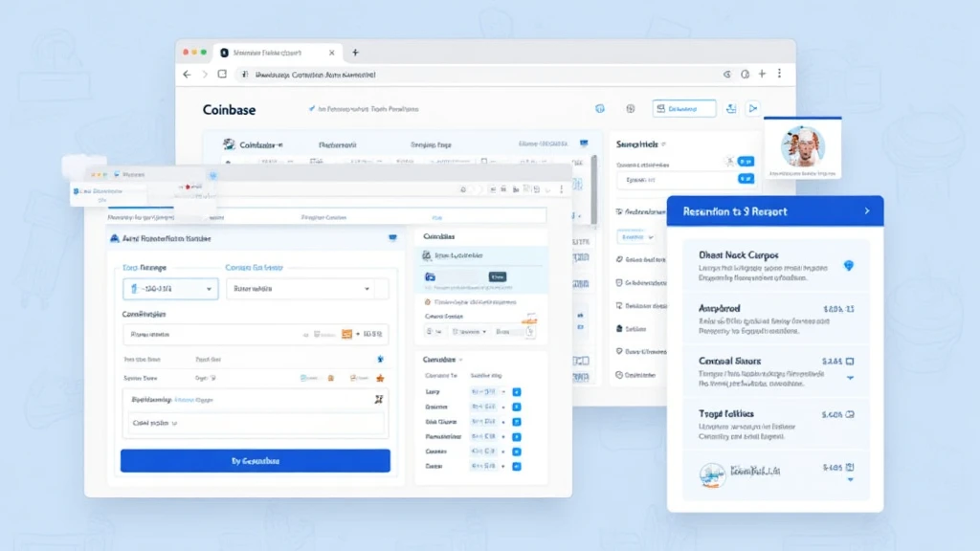980x551 pixels.
Task: Click the round blue icon in Coinbase header
Action: [600, 109]
